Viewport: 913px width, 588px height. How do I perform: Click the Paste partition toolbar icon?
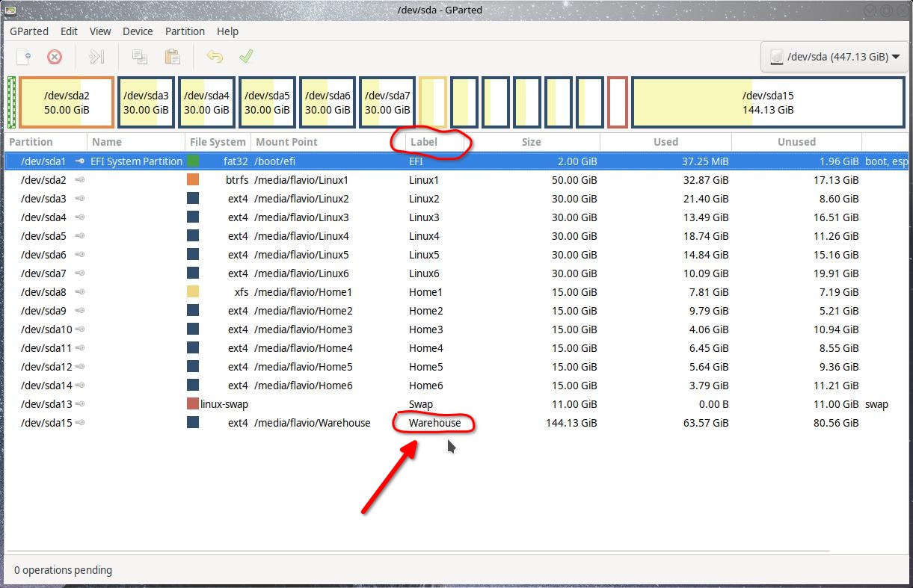click(172, 57)
